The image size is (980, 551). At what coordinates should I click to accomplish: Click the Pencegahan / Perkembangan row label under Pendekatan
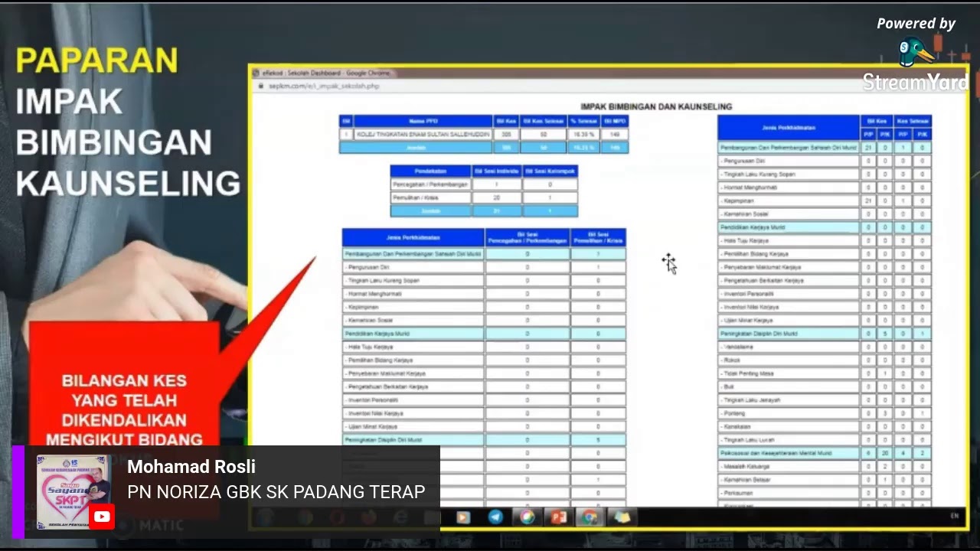(430, 184)
